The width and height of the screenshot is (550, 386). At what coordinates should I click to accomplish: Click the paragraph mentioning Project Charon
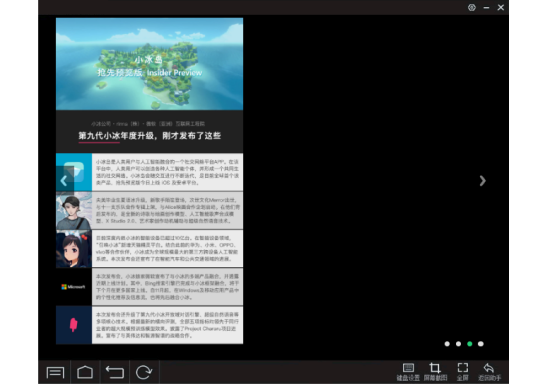(x=167, y=325)
